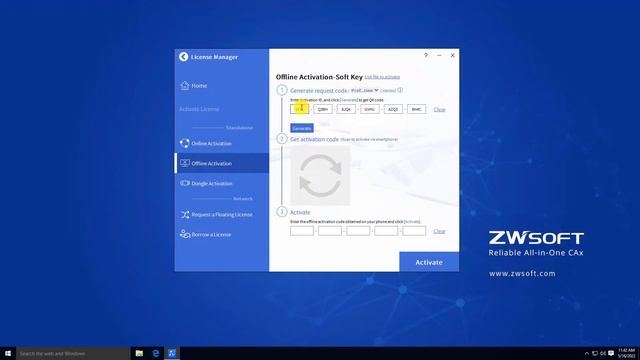Click the Activate button
Viewport: 640px width, 360px height.
tap(429, 262)
